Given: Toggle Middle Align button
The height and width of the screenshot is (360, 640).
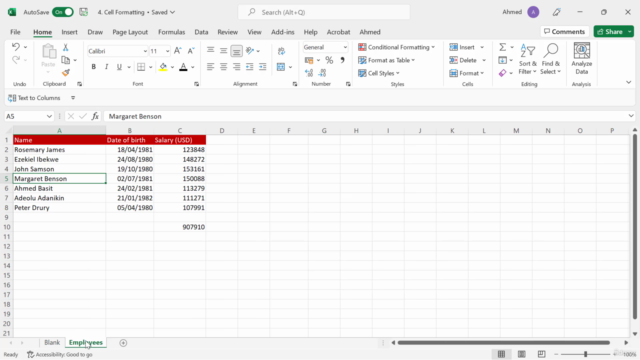Looking at the screenshot, I should point(223,51).
